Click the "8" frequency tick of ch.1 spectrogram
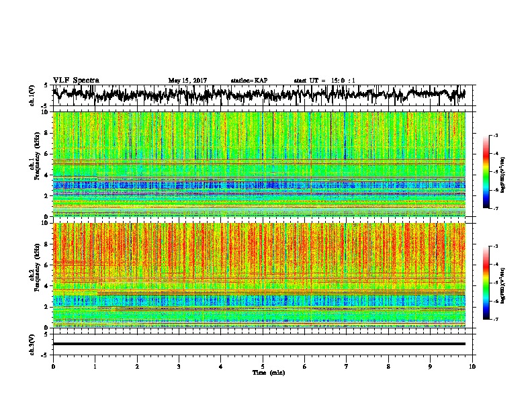The height and width of the screenshot is (411, 532). click(x=48, y=133)
